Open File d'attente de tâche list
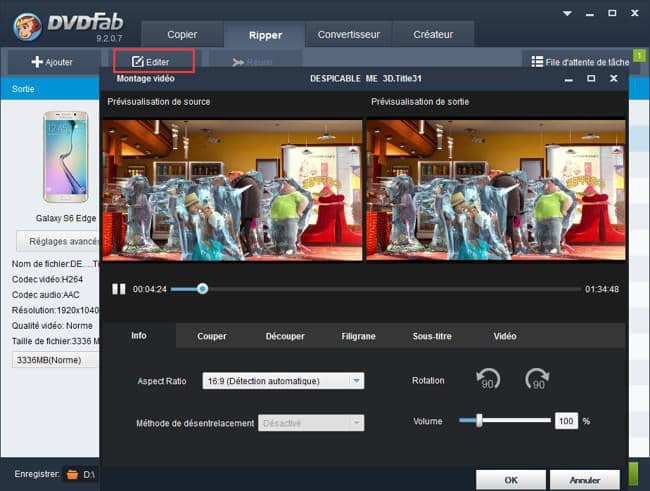 tap(580, 62)
